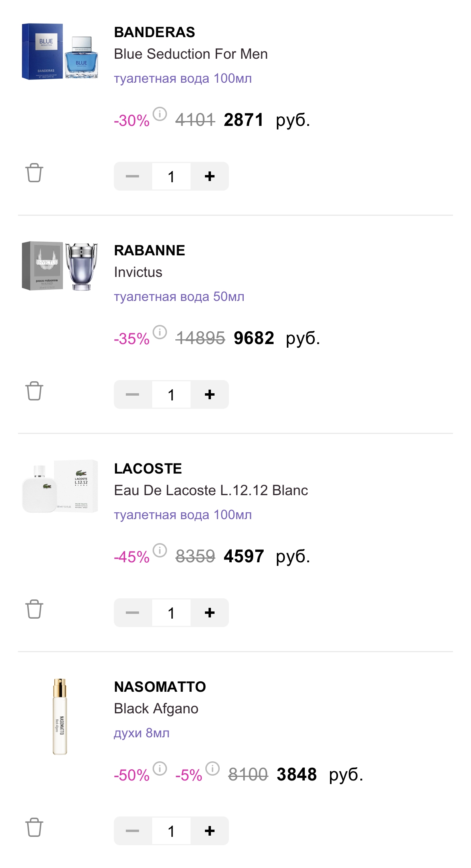This screenshot has height=868, width=471.
Task: Increase Banderas Blue Seduction quantity
Action: click(210, 176)
